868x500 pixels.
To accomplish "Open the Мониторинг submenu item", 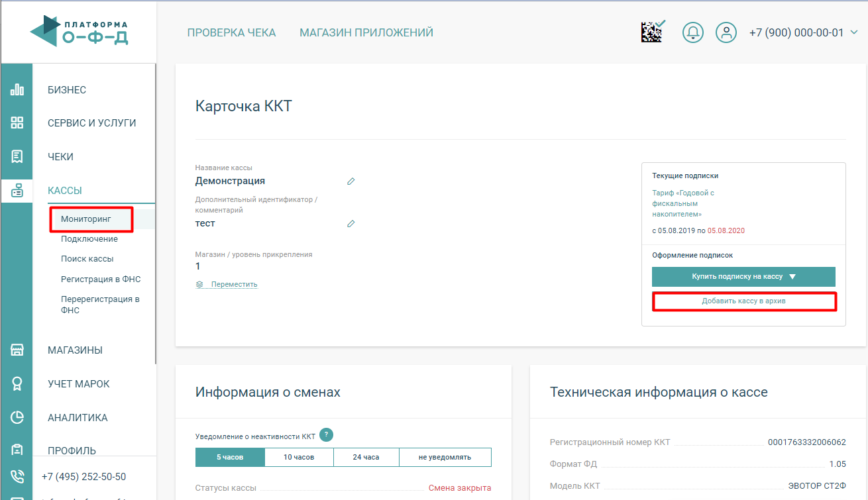I will click(x=86, y=219).
